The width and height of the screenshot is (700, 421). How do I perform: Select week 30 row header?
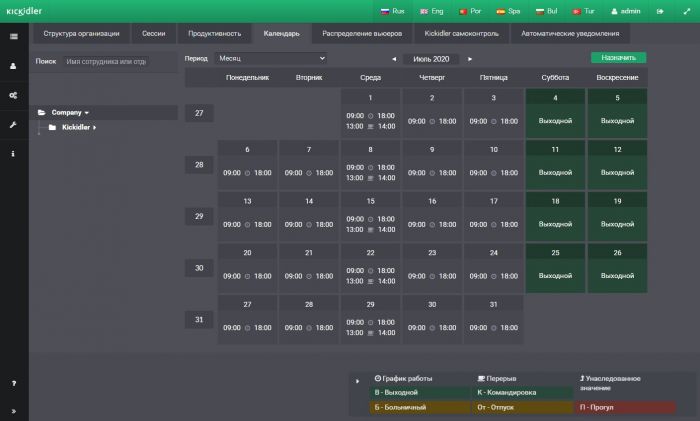(199, 268)
